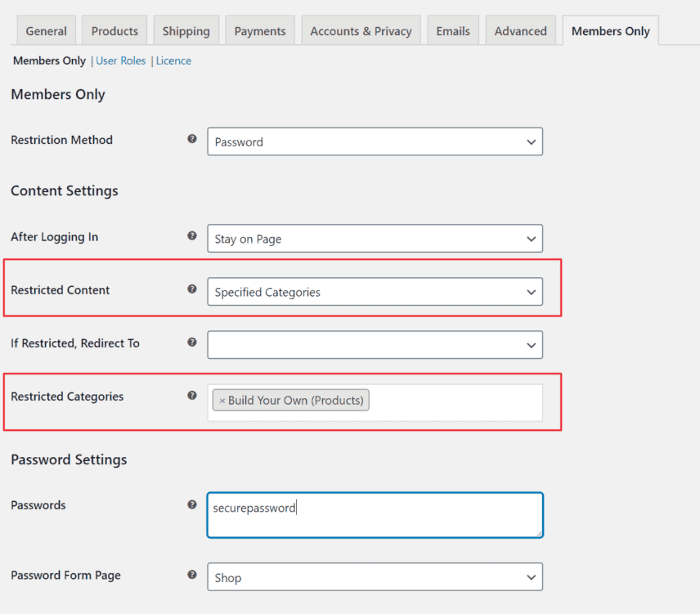Click the Passwords help icon

[x=191, y=504]
